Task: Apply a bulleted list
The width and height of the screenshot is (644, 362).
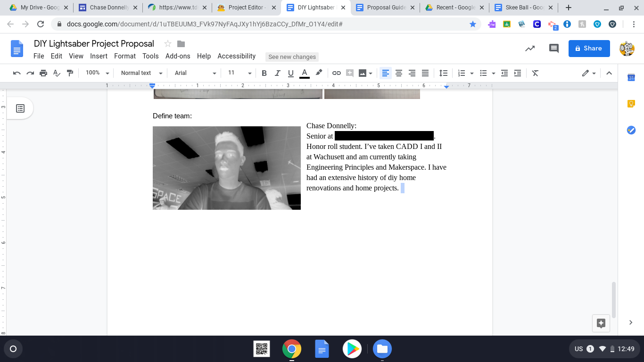Action: (483, 73)
